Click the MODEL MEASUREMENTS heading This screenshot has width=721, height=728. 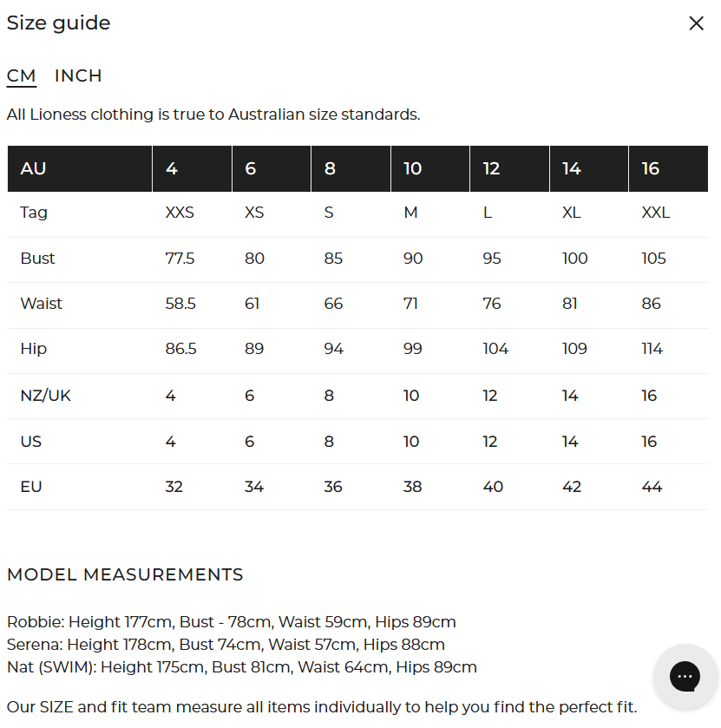coord(125,574)
